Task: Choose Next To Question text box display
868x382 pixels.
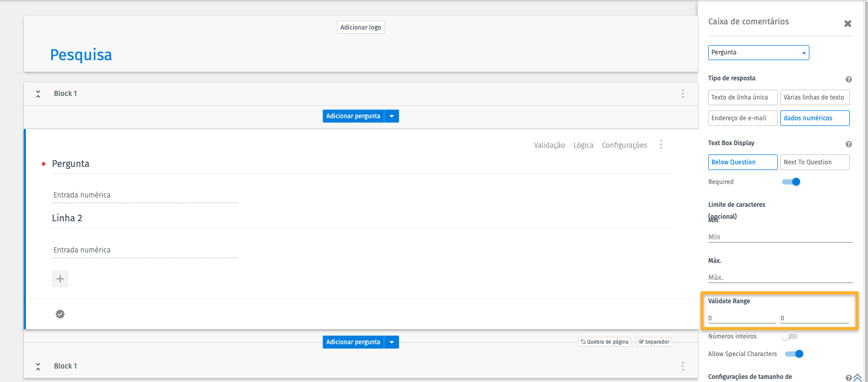Action: 815,162
